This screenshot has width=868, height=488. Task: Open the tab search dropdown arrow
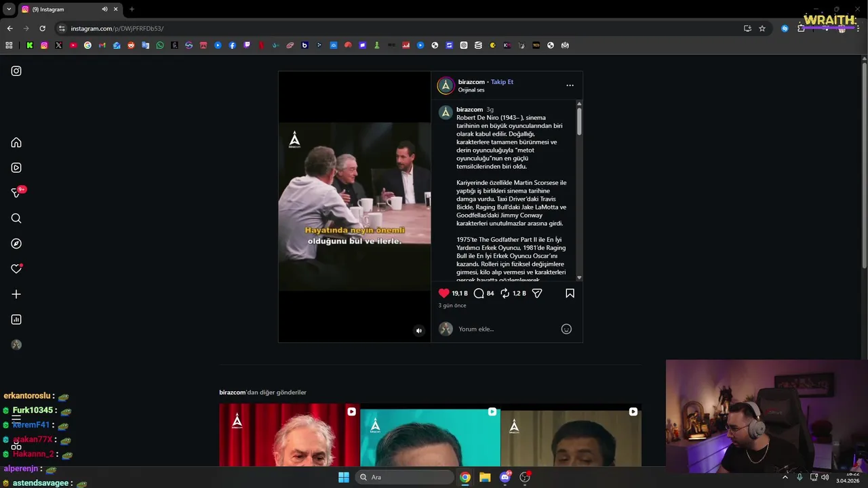tap(8, 9)
